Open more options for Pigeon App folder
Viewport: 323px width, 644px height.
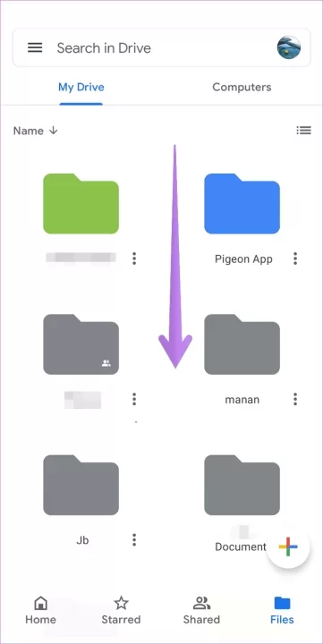pos(295,258)
